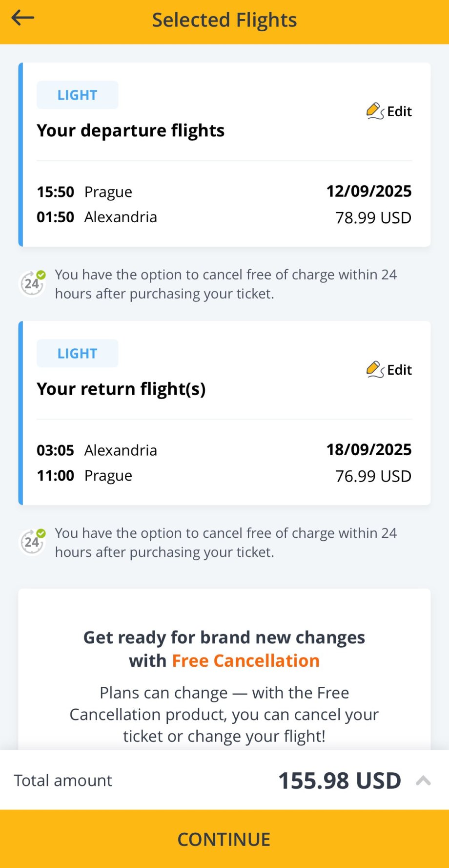Tap the back arrow icon
The height and width of the screenshot is (868, 449).
(x=23, y=19)
